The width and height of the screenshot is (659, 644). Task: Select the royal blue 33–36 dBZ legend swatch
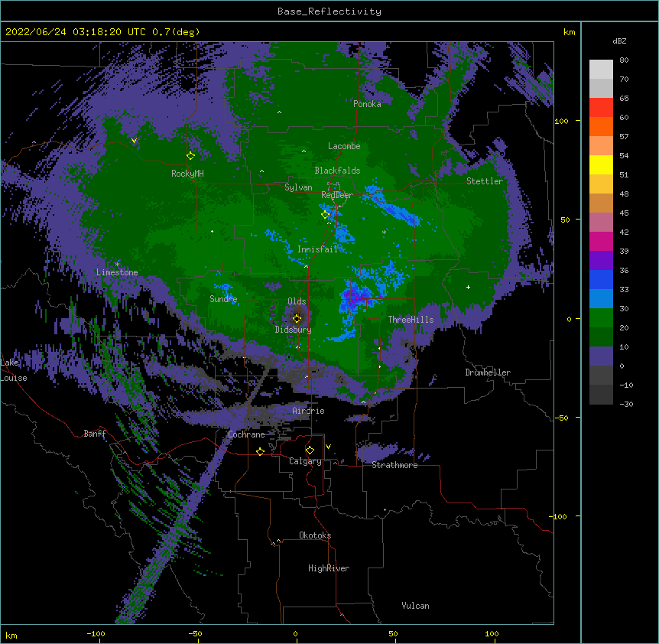pos(601,279)
